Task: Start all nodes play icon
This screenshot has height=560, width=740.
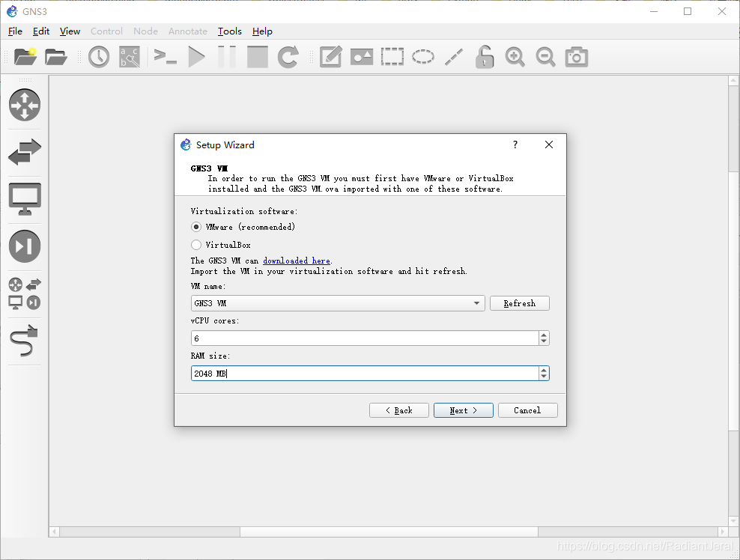Action: coord(196,57)
